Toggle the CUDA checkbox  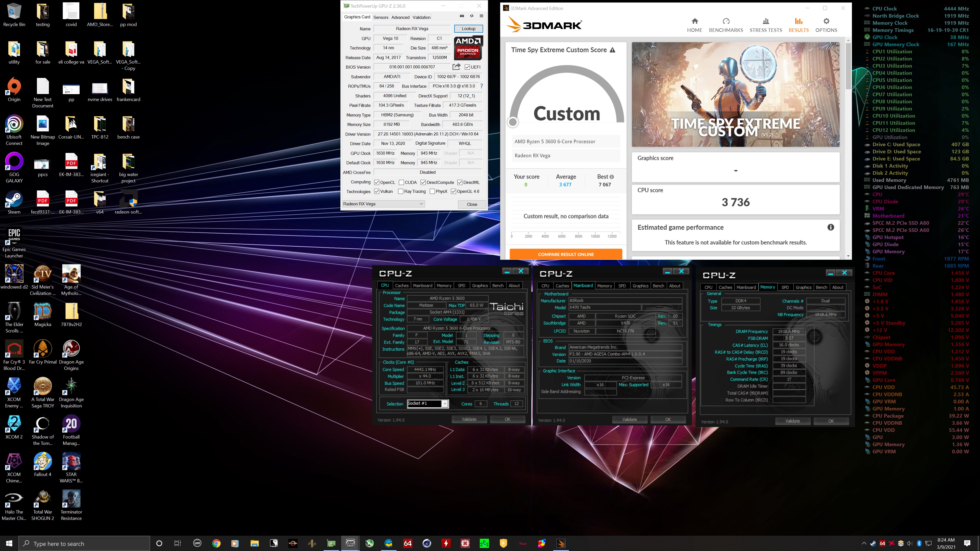(x=401, y=183)
